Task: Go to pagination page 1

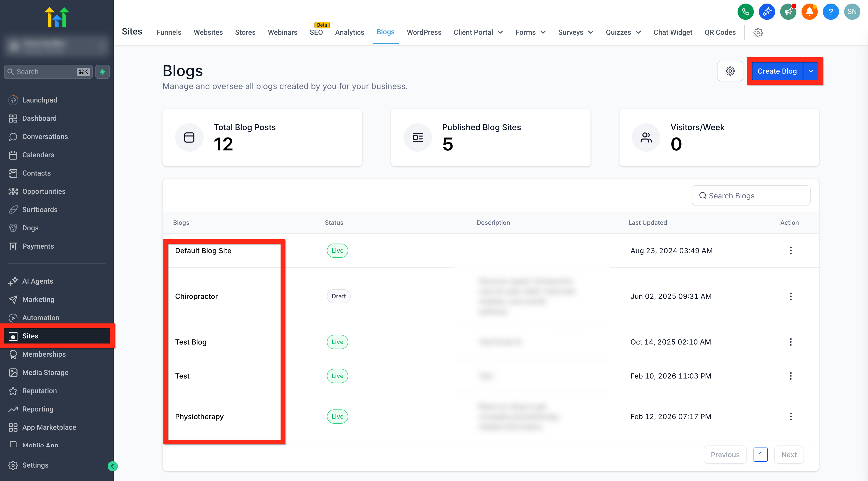Action: (x=760, y=455)
